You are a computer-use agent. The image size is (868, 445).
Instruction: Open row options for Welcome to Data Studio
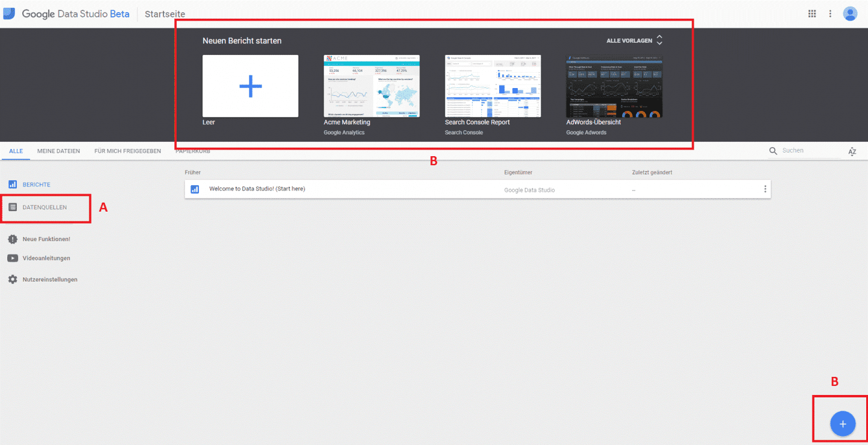click(765, 189)
